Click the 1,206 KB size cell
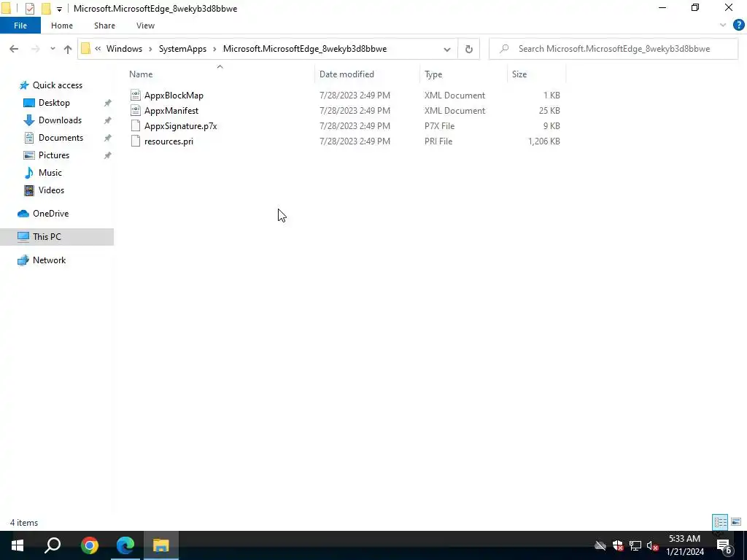 tap(543, 141)
